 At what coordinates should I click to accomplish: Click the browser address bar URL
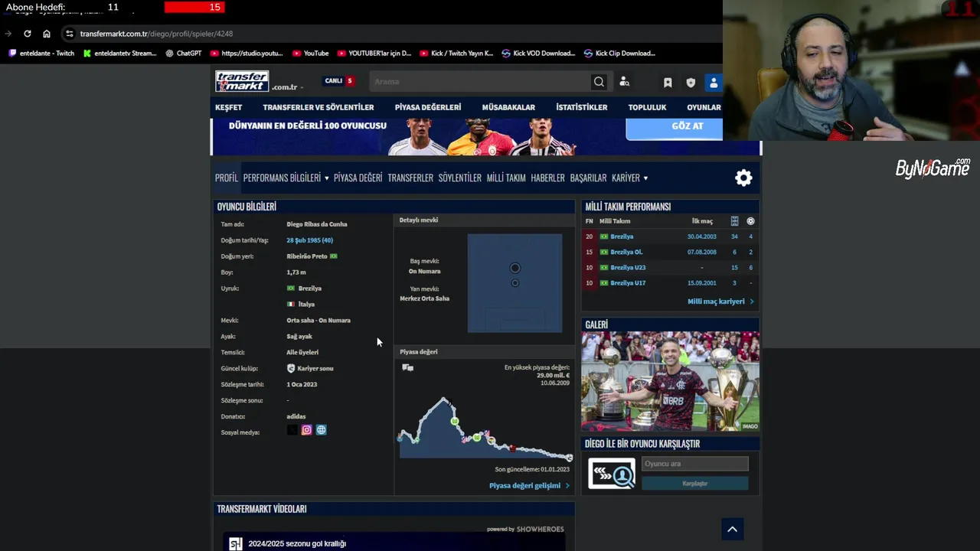click(156, 34)
